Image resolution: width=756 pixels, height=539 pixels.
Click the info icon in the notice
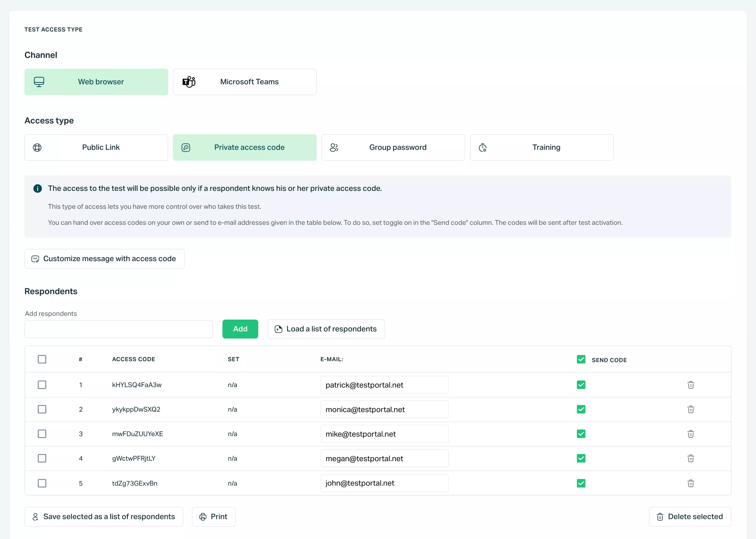(x=37, y=188)
